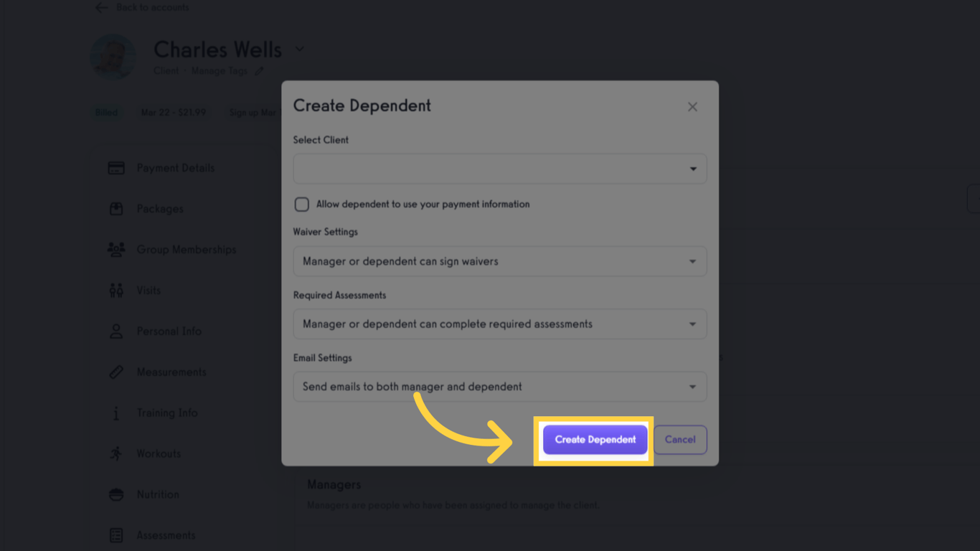Click the Back to accounts arrow
980x551 pixels.
pyautogui.click(x=100, y=8)
